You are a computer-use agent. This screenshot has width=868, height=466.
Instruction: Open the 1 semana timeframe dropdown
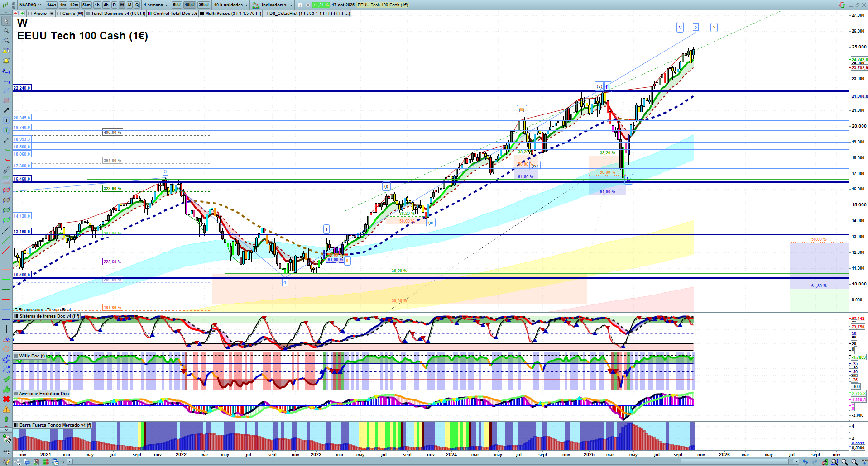click(156, 5)
